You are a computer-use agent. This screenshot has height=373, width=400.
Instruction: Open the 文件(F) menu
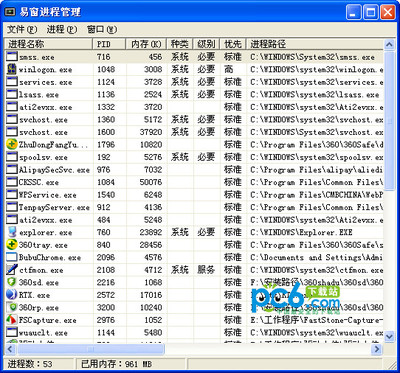(22, 29)
